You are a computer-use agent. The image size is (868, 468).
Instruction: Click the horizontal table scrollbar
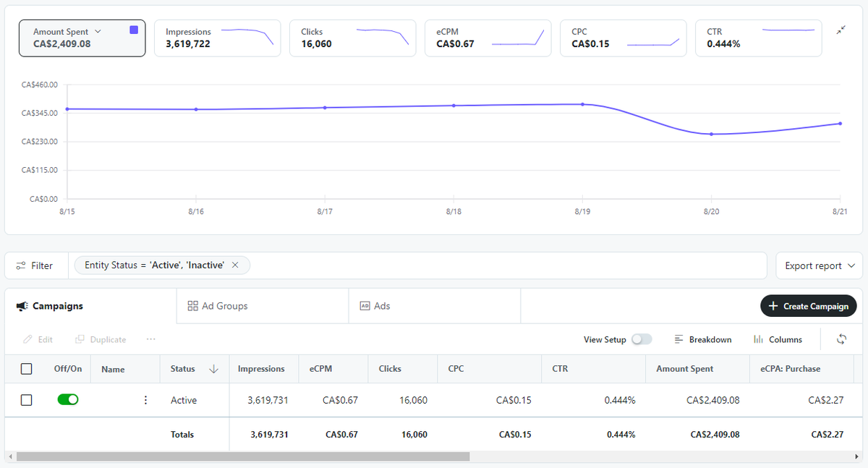point(243,457)
